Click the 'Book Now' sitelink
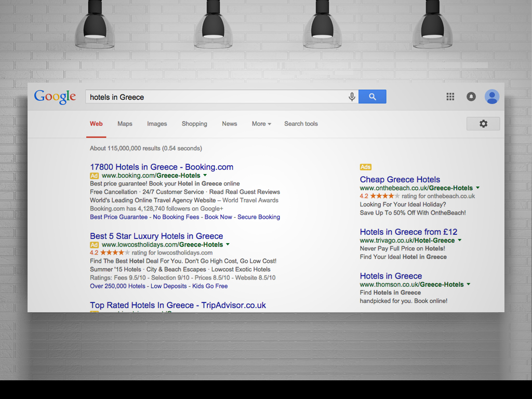The height and width of the screenshot is (399, 532). point(218,217)
